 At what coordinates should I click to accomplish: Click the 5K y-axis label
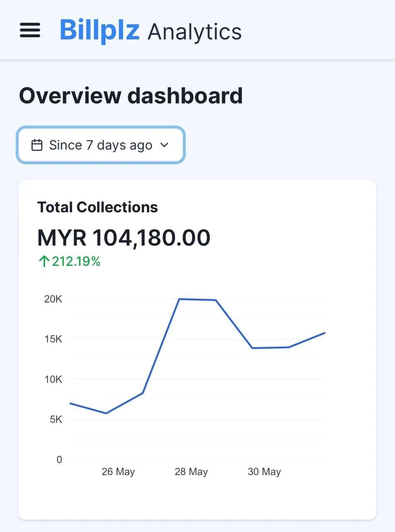56,420
